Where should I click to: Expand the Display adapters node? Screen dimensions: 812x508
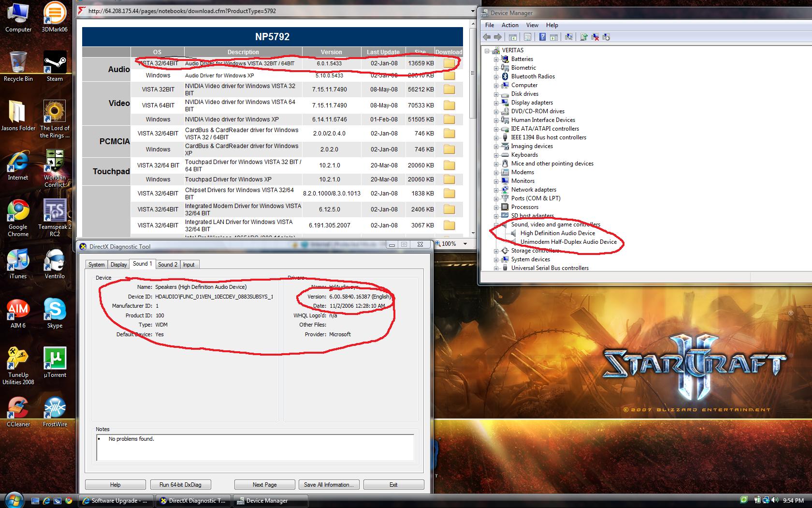pos(496,103)
